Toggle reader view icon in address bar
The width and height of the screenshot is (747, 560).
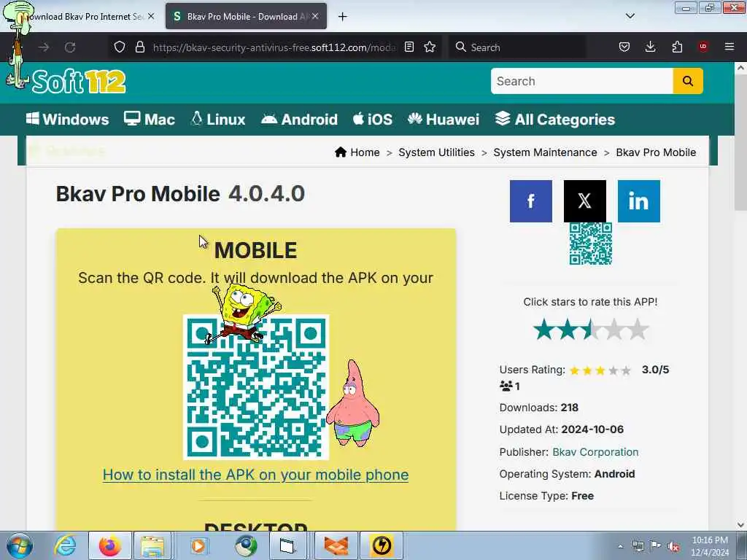409,47
